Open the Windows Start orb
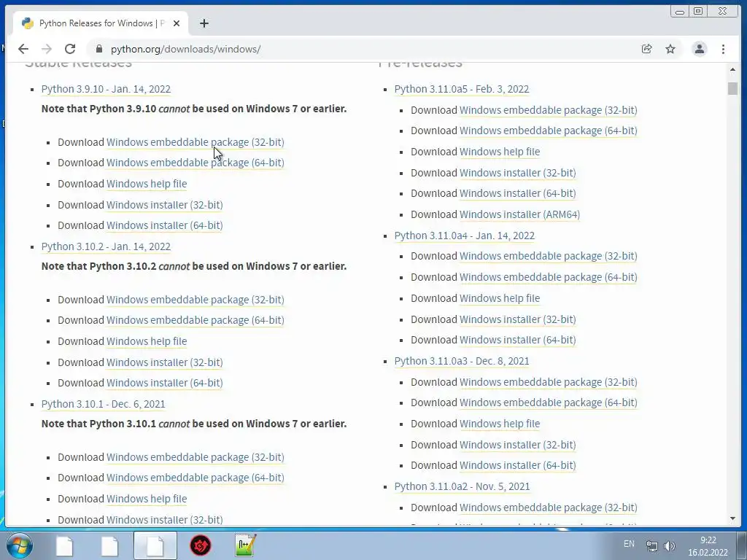 (20, 545)
